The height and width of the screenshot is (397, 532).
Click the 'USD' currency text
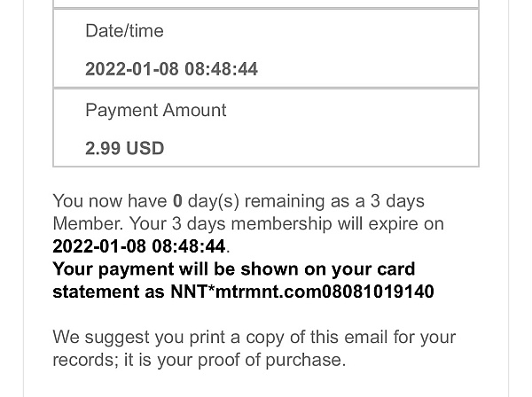[145, 148]
